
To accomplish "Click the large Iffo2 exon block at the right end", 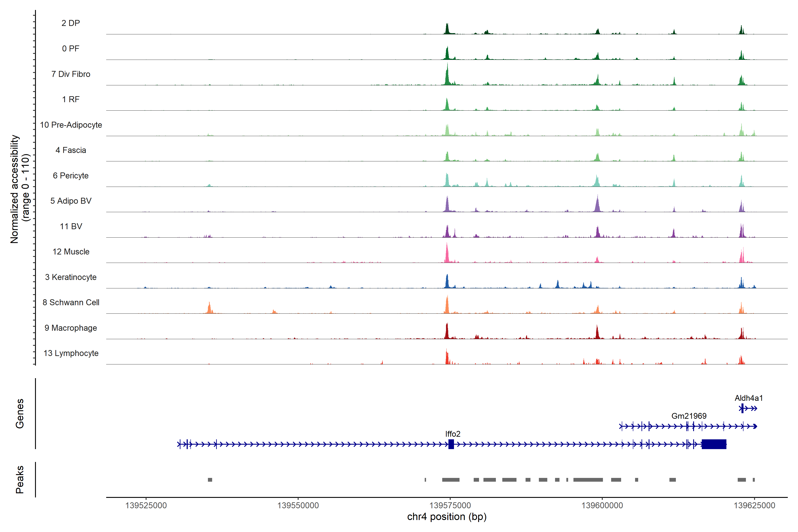I will [x=714, y=444].
